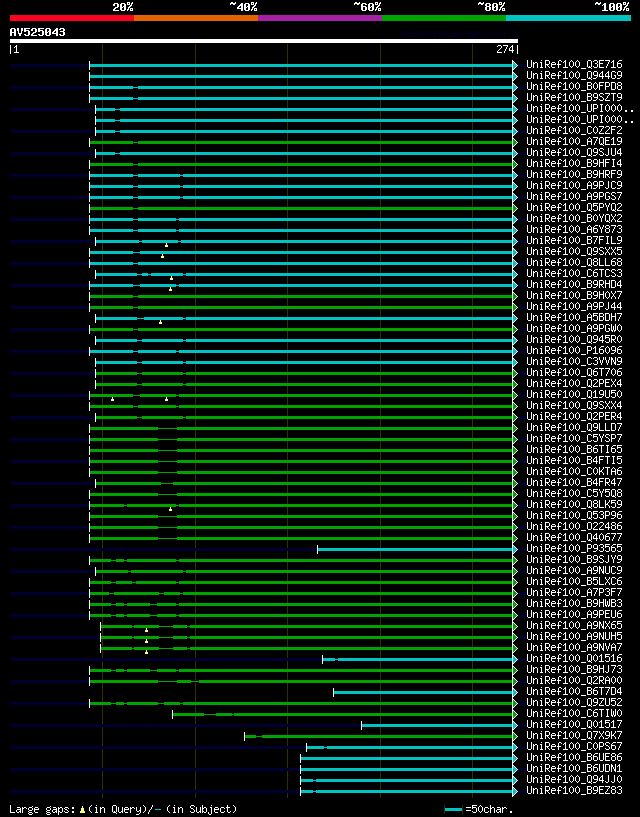
Task: Click the yellow gap marker in Q8LK59 row
Action: pos(170,509)
